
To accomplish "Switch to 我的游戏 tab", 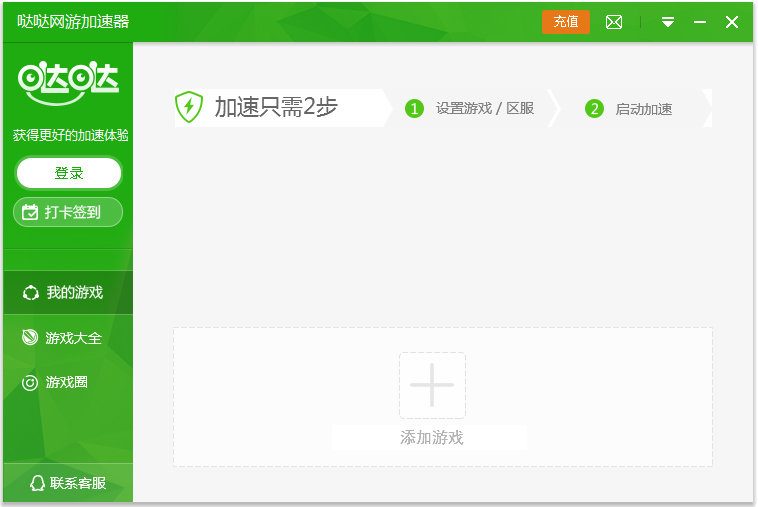I will 67,293.
